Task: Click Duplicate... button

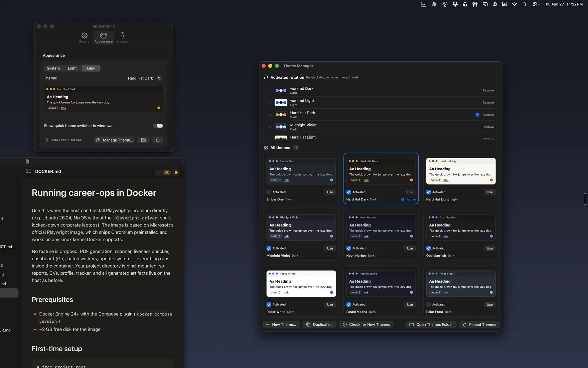Action: pos(319,325)
